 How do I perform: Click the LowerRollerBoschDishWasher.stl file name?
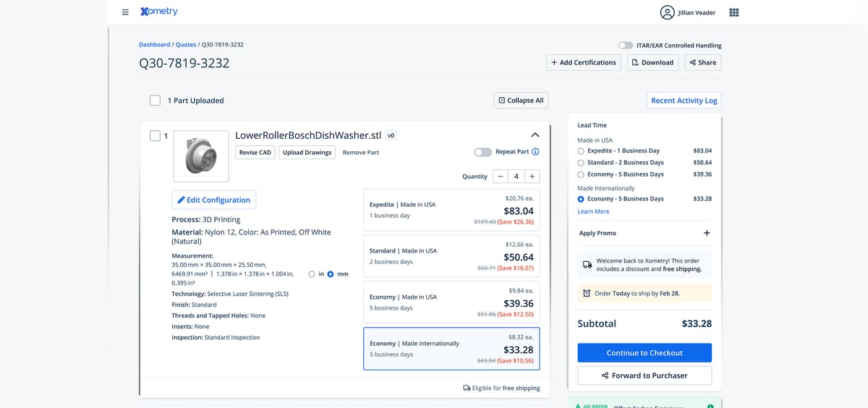click(308, 135)
